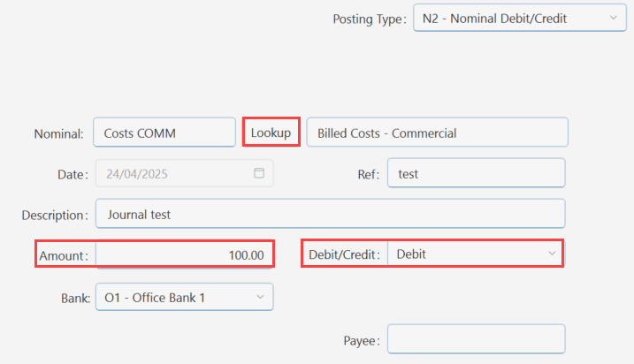The width and height of the screenshot is (634, 364).
Task: Focus the Nominal code field containing Costs COMM
Action: [164, 133]
